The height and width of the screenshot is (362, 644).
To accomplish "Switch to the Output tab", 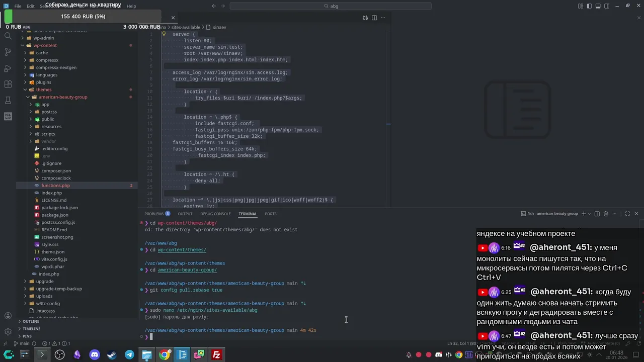I will pyautogui.click(x=185, y=214).
